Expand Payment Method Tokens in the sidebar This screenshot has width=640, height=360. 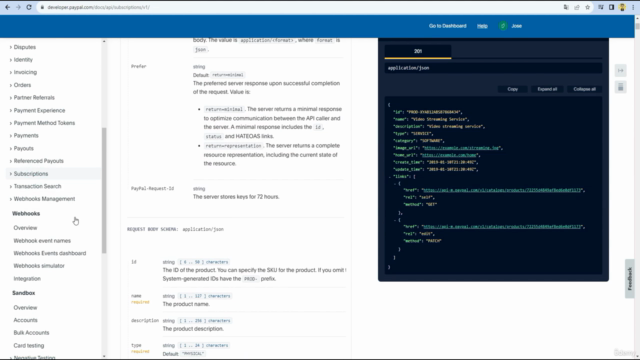point(44,123)
